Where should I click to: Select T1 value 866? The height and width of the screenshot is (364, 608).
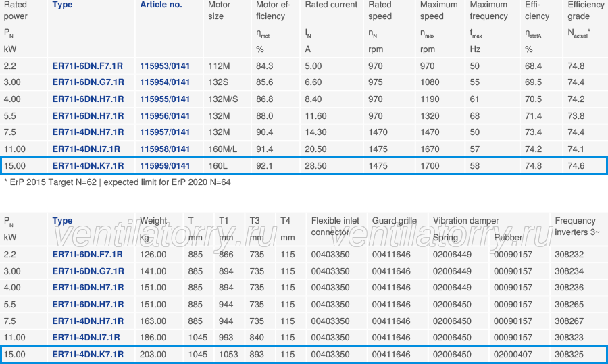(226, 255)
